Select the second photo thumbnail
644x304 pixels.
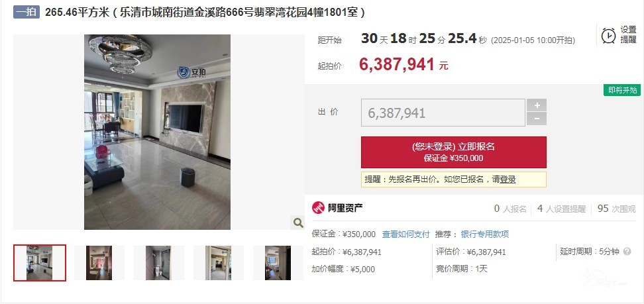[x=99, y=263]
